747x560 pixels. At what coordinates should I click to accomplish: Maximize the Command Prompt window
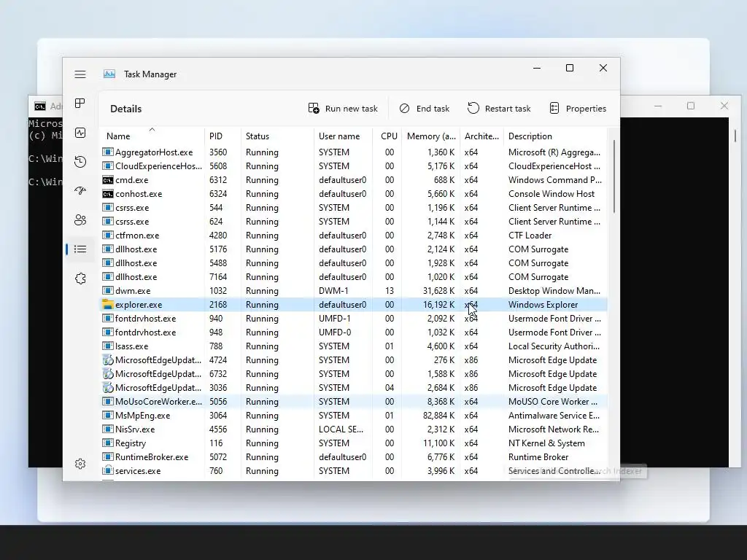coord(691,106)
